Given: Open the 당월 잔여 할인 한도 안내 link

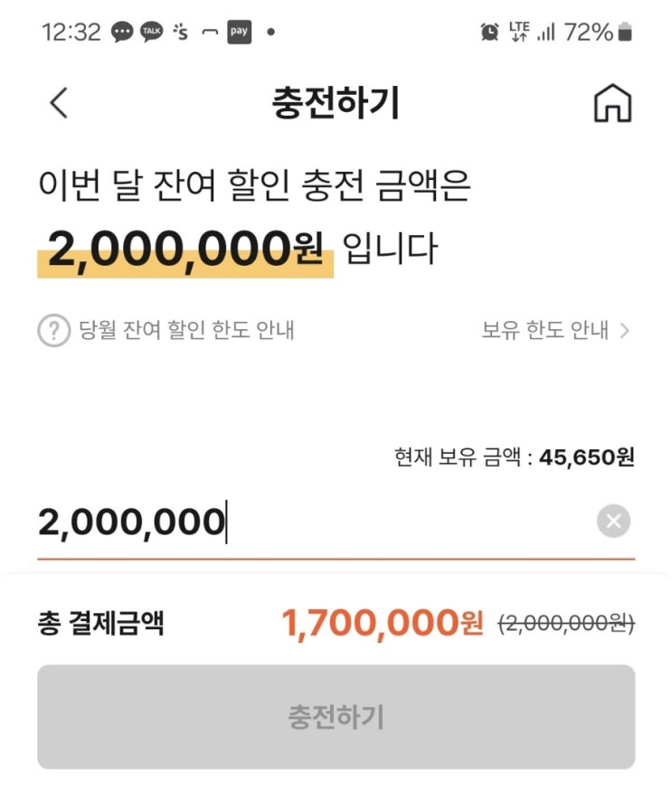Looking at the screenshot, I should [x=186, y=330].
